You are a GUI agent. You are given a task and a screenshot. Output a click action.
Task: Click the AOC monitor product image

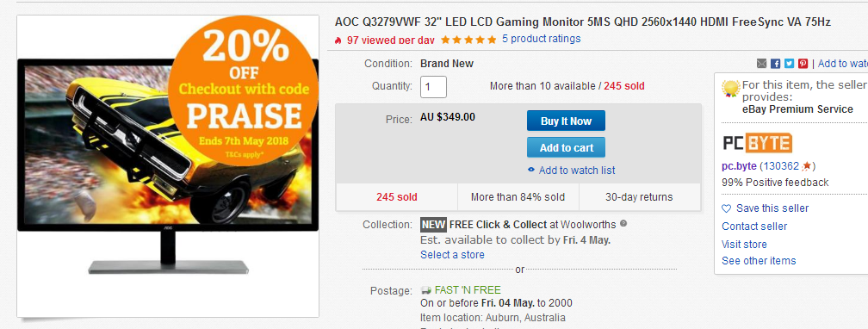click(168, 165)
